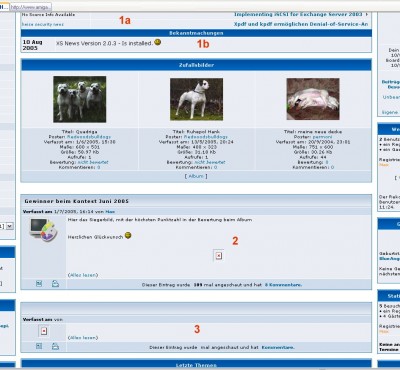Click the email icon in the empty post footer
The width and height of the screenshot is (400, 370).
[x=39, y=346]
